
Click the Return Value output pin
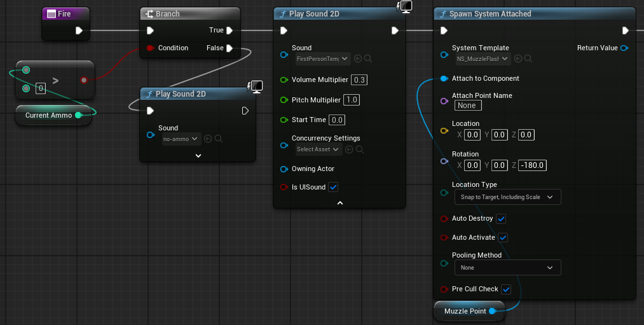pyautogui.click(x=624, y=48)
